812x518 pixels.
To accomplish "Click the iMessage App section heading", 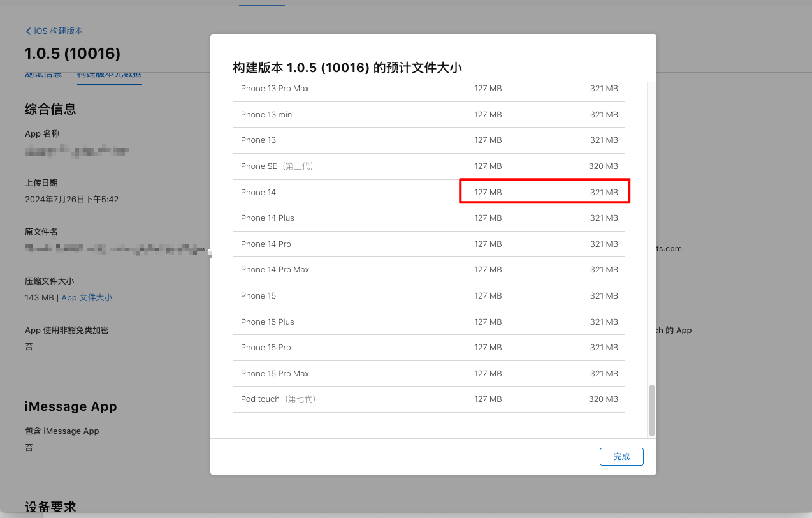I will 71,406.
